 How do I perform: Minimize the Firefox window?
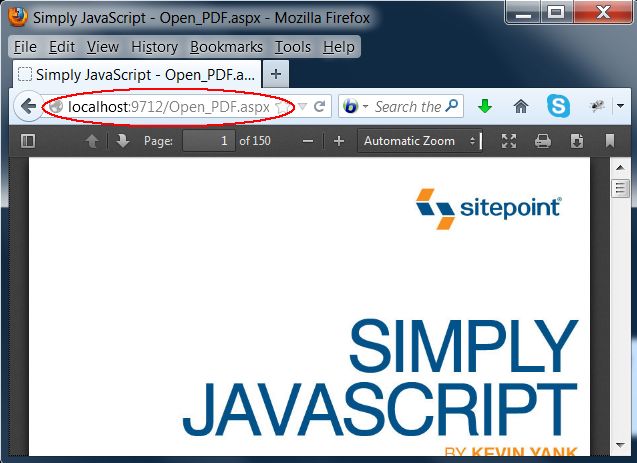(523, 13)
